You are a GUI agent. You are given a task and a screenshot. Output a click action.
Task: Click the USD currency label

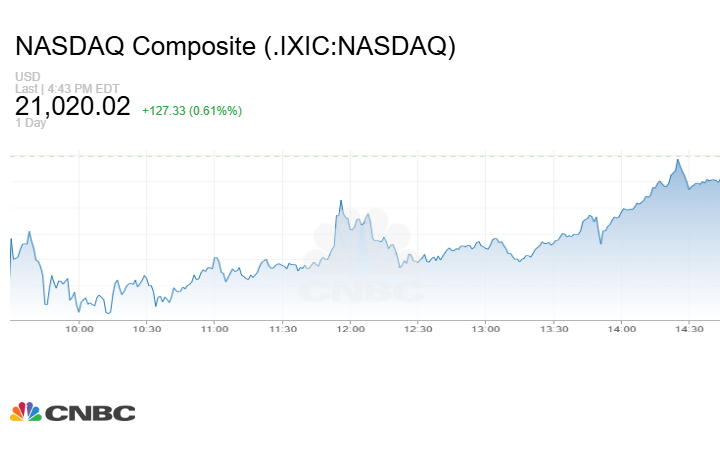click(x=27, y=77)
